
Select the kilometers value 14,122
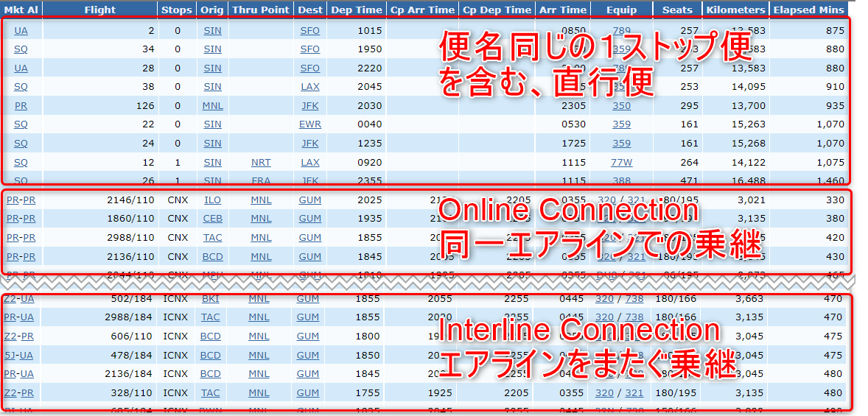[748, 163]
